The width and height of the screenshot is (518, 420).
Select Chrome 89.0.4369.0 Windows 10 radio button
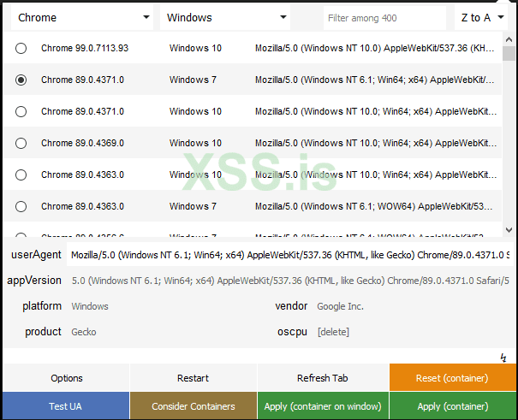(21, 144)
